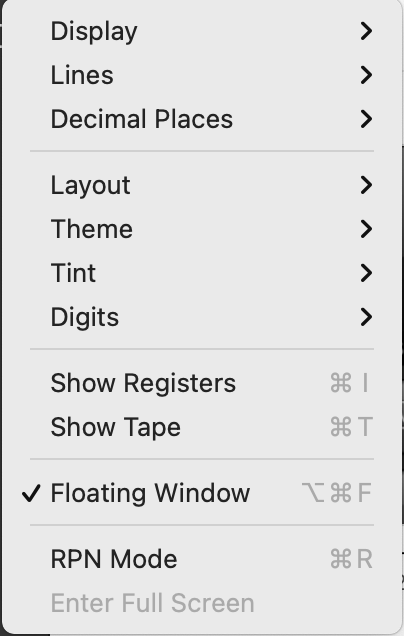Click the chevron next to Decimal Places
This screenshot has height=636, width=404.
(366, 119)
